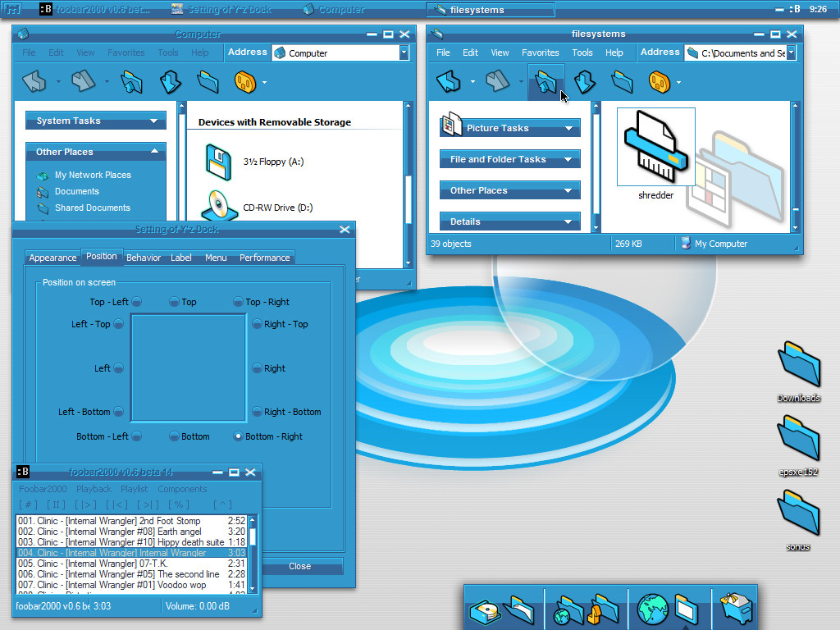The width and height of the screenshot is (840, 630).
Task: Click the Up folder icon in Computer window
Action: click(x=132, y=82)
